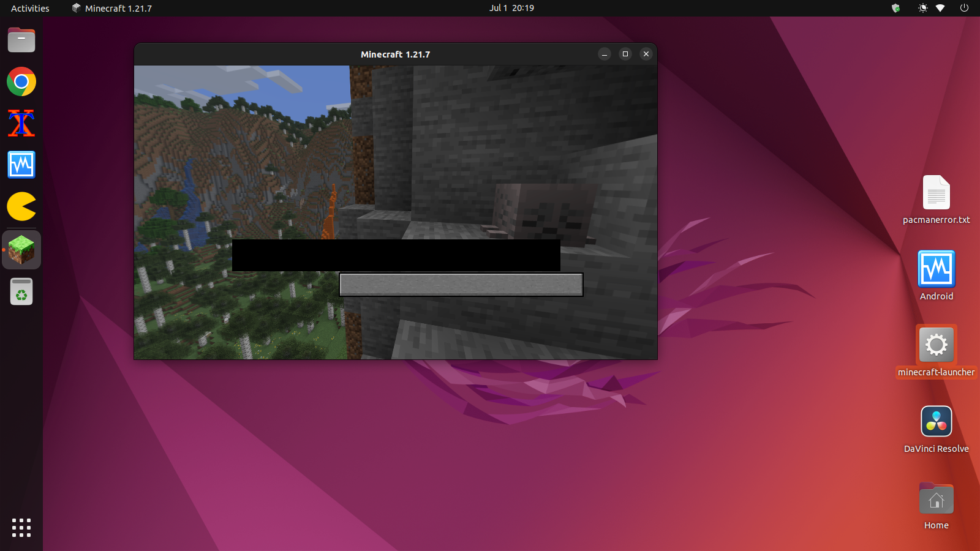Open the Minecraft 1.21.7 app menu in top bar
The image size is (980, 551).
(111, 8)
